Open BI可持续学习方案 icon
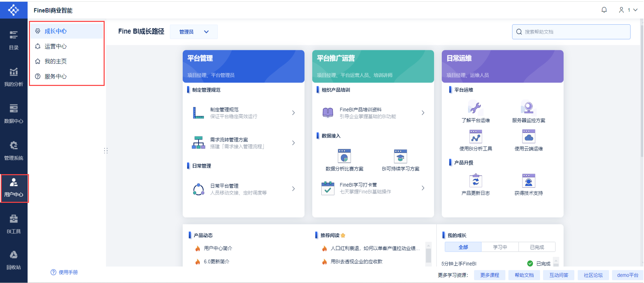This screenshot has width=644, height=283. coord(400,156)
